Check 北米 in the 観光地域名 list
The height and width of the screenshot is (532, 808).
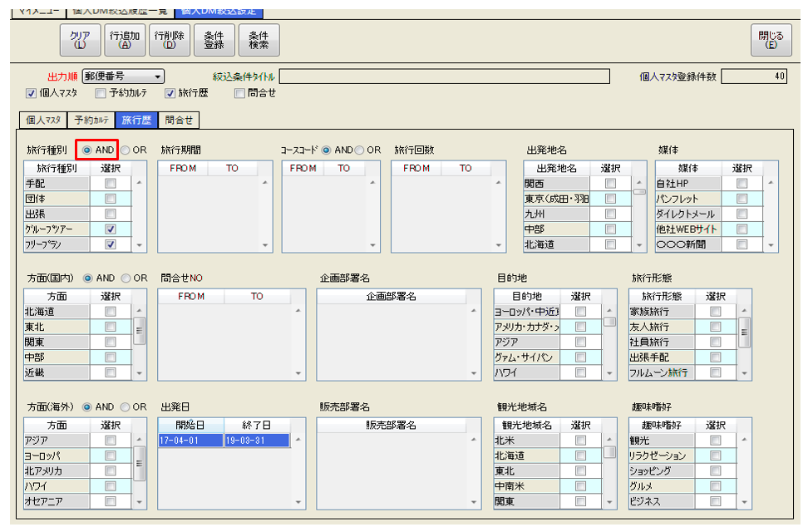point(581,441)
